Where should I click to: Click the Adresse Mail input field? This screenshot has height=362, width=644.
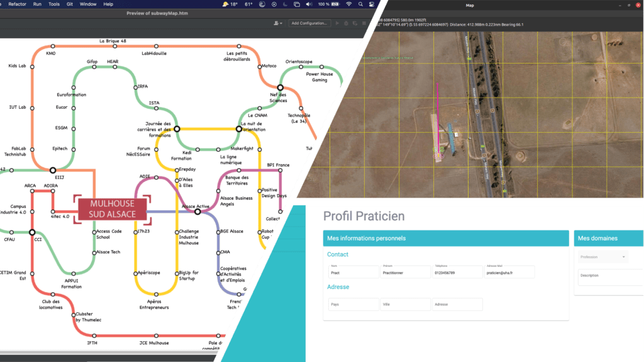pyautogui.click(x=509, y=271)
